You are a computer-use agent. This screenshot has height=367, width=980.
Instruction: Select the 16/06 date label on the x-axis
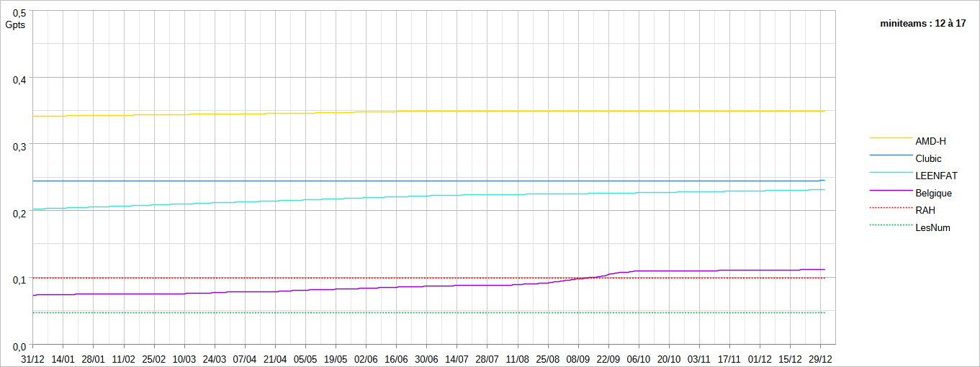pos(396,358)
